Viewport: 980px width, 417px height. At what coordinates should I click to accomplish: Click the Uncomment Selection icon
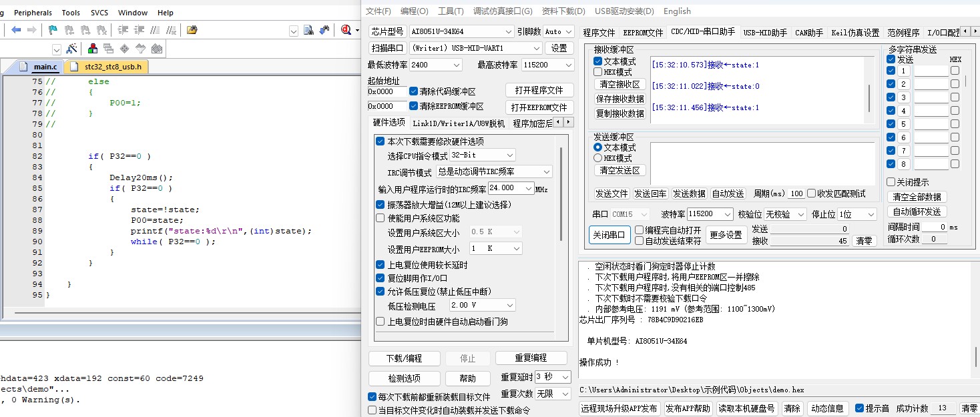click(x=171, y=30)
